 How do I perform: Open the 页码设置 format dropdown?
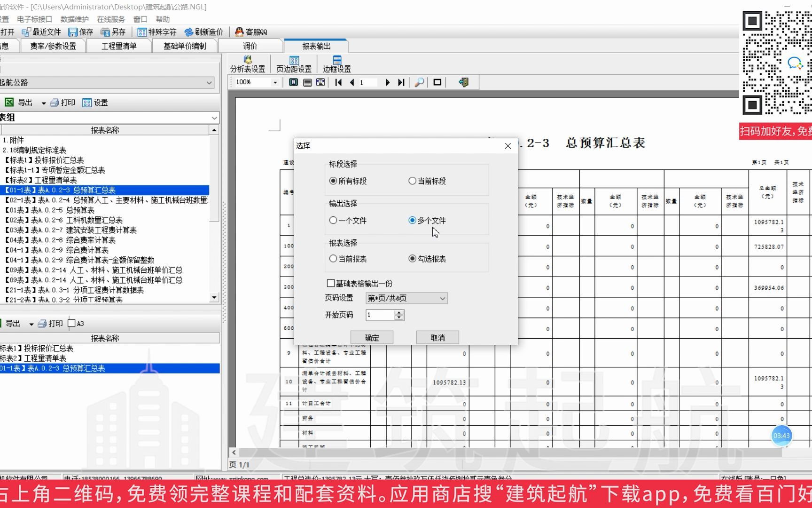(x=406, y=298)
